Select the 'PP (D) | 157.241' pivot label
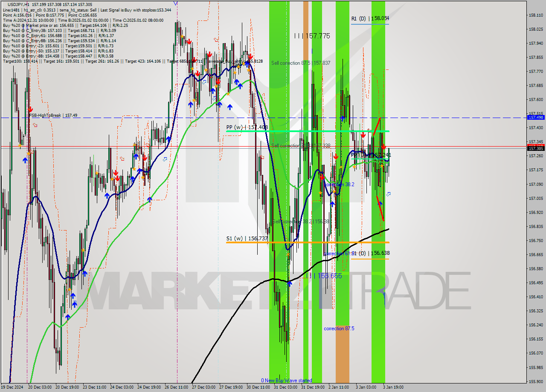The width and height of the screenshot is (546, 392). tap(371, 155)
